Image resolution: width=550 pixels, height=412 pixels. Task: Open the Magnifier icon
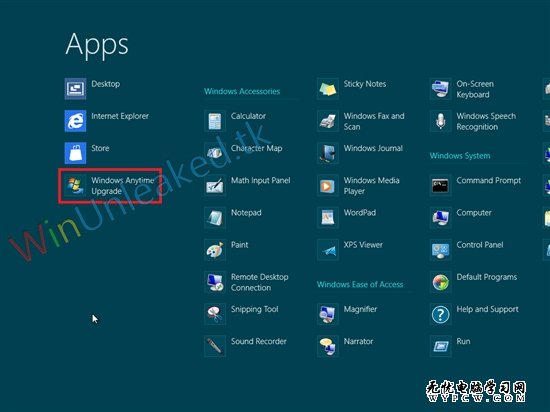328,314
